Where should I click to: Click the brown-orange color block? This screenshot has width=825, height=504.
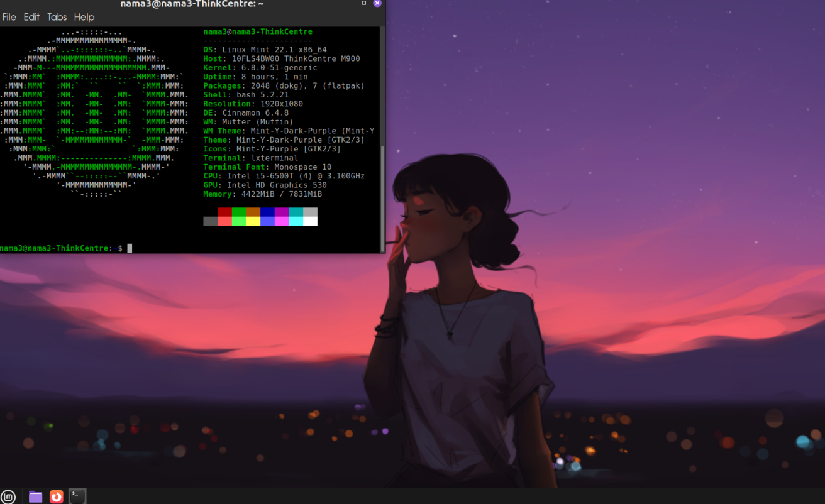(x=253, y=212)
